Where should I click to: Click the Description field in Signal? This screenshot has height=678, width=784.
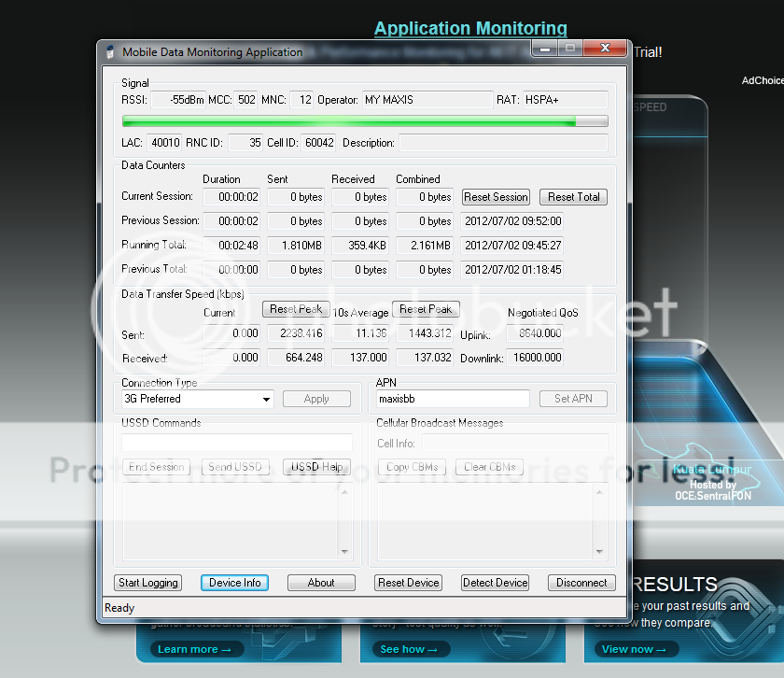pyautogui.click(x=502, y=143)
